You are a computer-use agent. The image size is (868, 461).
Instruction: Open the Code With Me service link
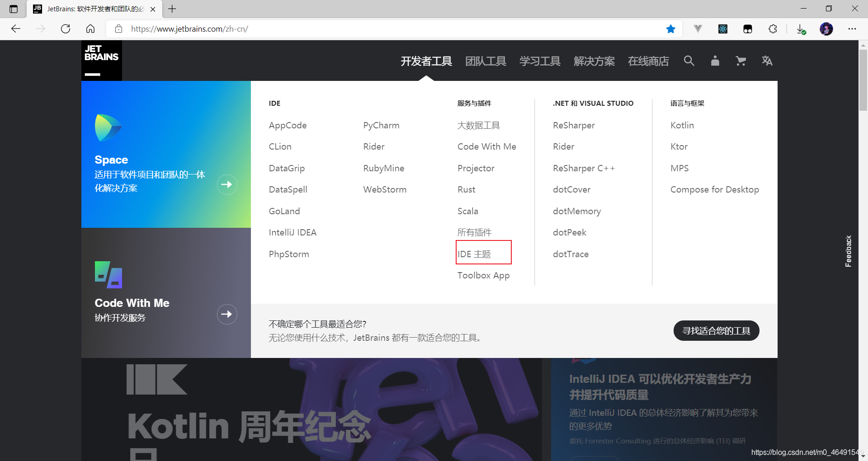tap(486, 146)
